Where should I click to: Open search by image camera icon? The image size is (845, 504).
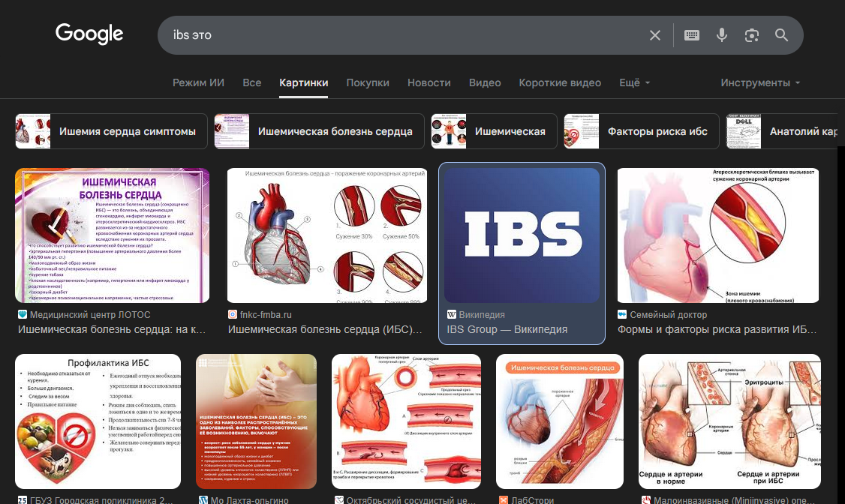[752, 35]
